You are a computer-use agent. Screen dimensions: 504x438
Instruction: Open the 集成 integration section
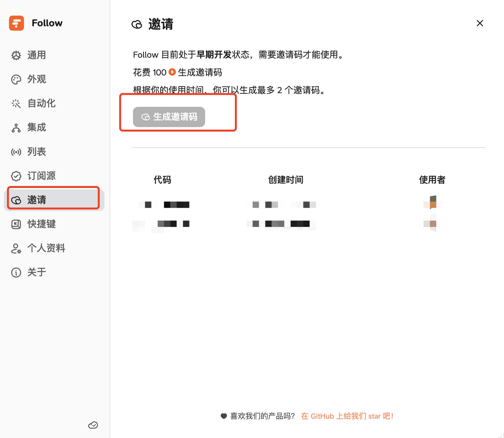coord(54,127)
